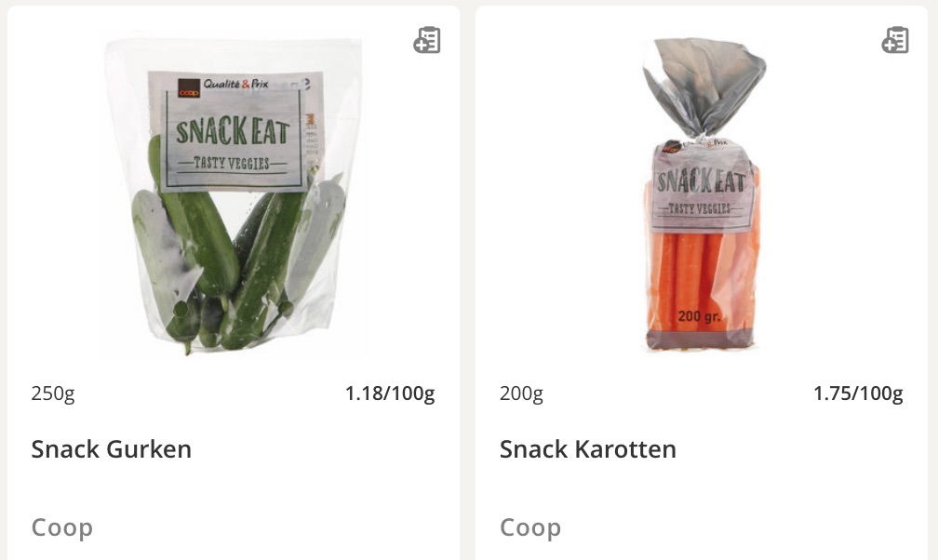Open the Snack Gurken product title
Viewport: 938px width, 560px height.
tap(112, 448)
